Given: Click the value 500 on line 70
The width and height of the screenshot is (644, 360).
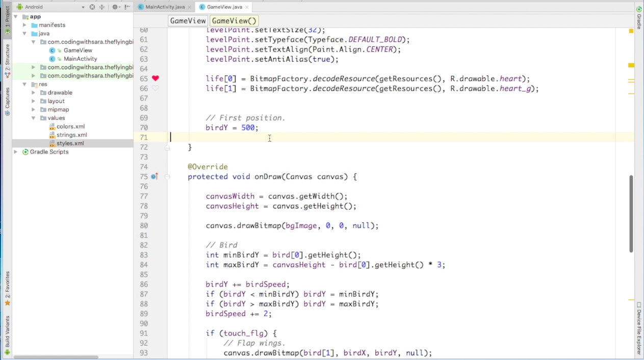Looking at the screenshot, I should [248, 127].
